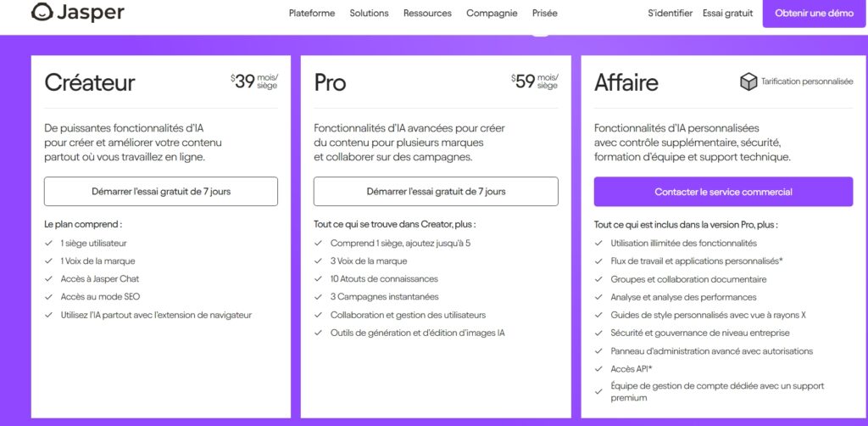Viewport: 868px width, 426px height.
Task: Go to the Prisée page
Action: point(545,14)
